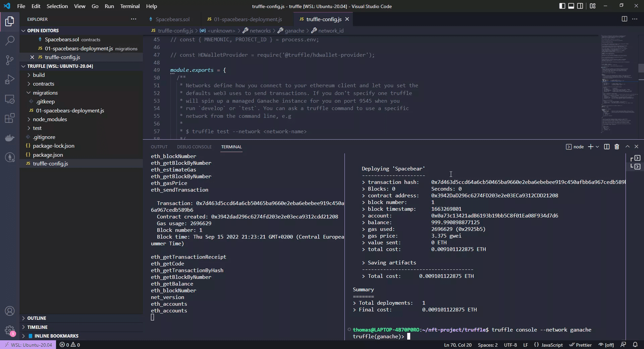Change file encoding UTF-8

coord(511,345)
